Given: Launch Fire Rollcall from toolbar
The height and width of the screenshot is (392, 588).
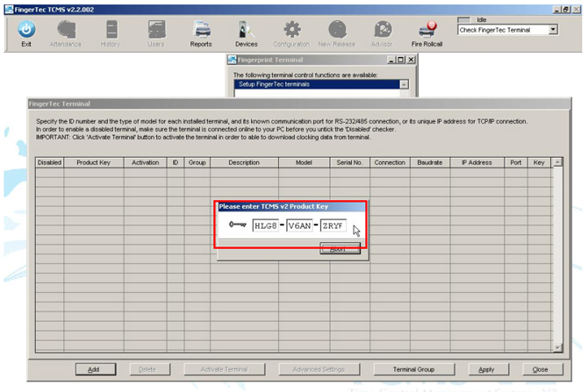Looking at the screenshot, I should point(427,30).
